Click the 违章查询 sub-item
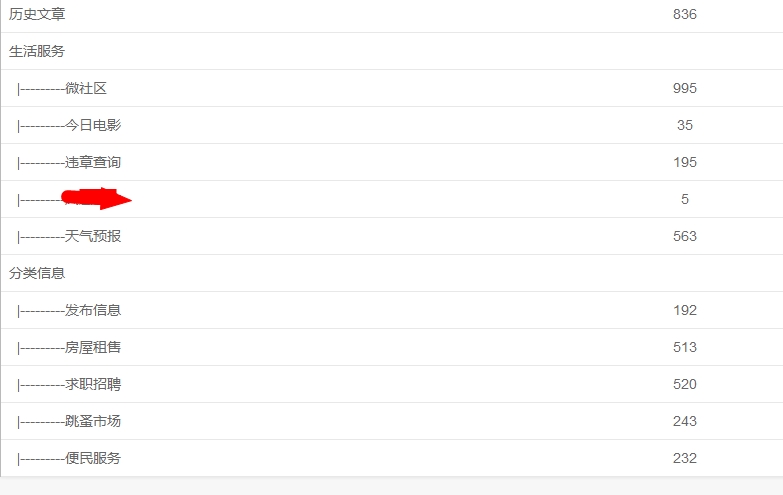Screen dimensions: 783x495 (93, 162)
